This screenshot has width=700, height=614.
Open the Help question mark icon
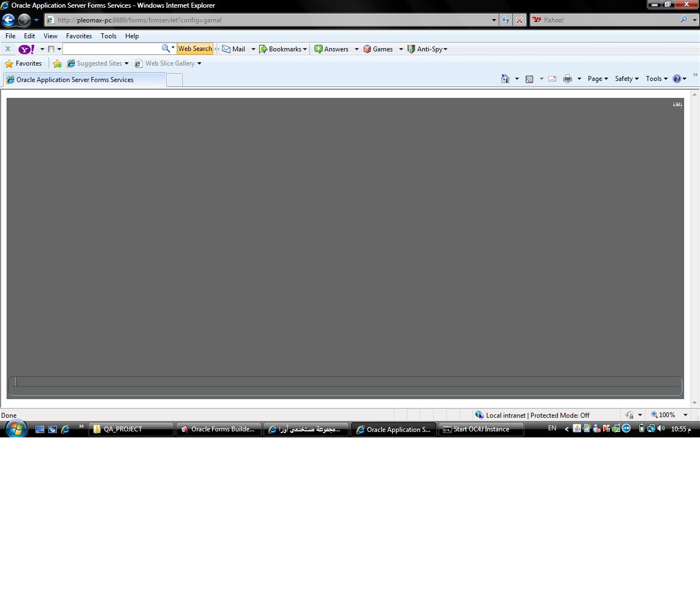(676, 79)
